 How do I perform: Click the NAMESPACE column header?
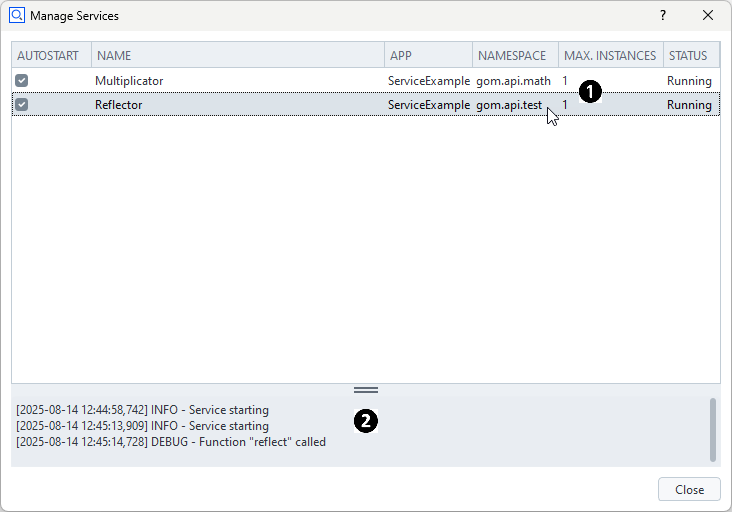(x=514, y=56)
